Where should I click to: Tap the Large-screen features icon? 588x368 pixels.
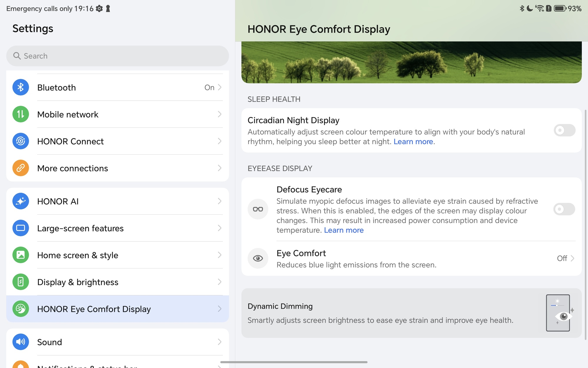point(21,228)
